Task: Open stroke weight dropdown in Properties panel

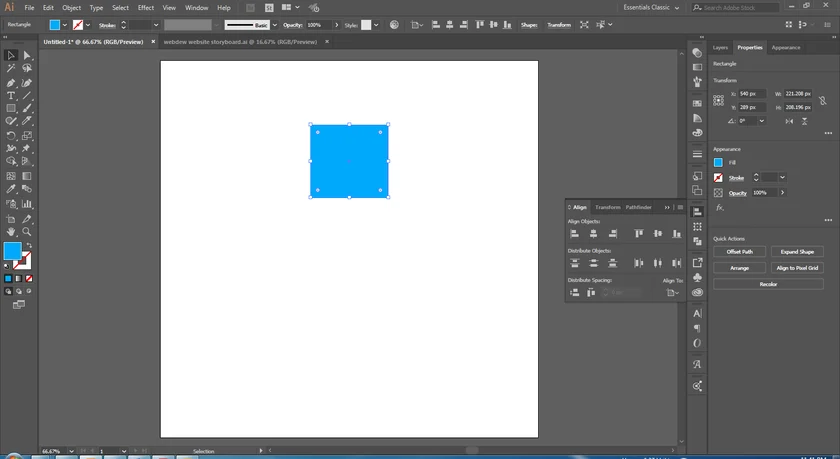Action: pos(782,177)
